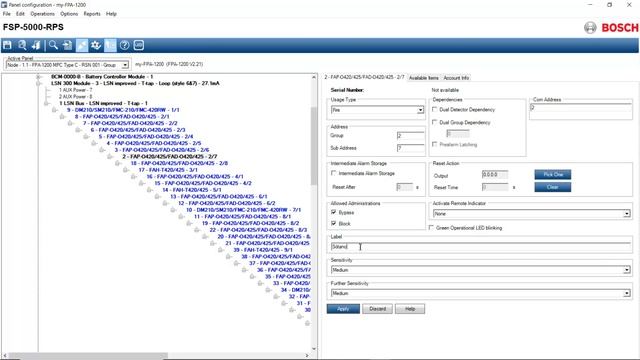Open the Edit menu
This screenshot has width=640, height=360.
pos(20,13)
